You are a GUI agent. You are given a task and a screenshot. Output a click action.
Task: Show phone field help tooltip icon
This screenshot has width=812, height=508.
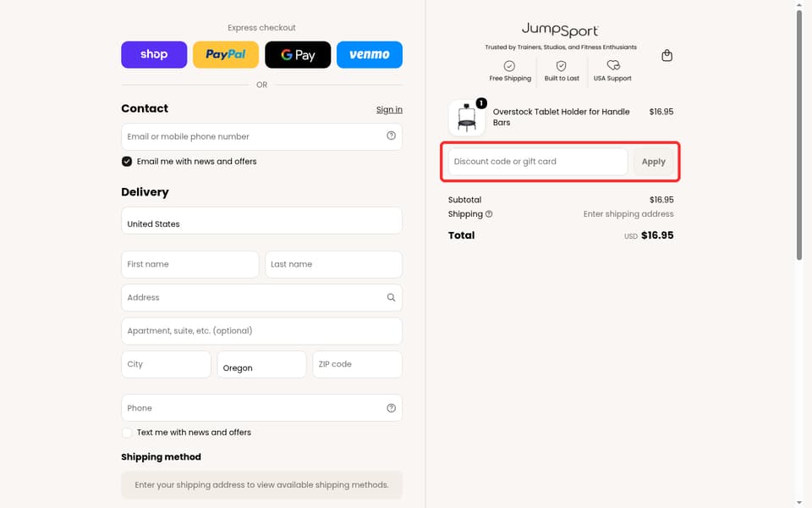coord(391,408)
